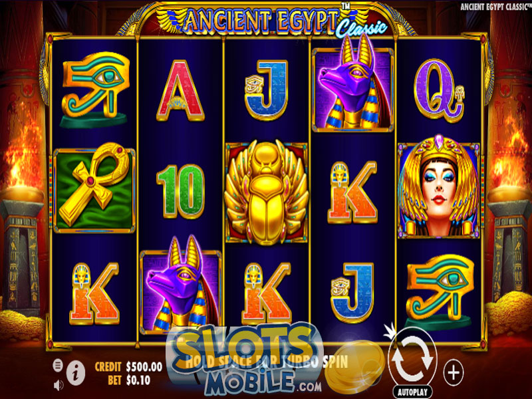Click the golden scarab symbol
Screen dimensions: 532x399
point(267,192)
